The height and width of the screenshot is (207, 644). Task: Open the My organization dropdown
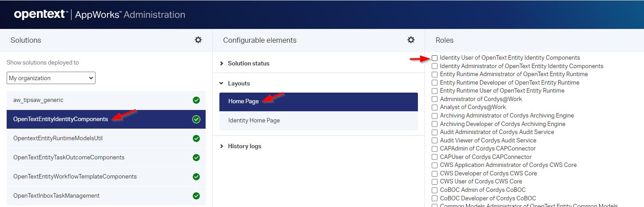point(51,78)
